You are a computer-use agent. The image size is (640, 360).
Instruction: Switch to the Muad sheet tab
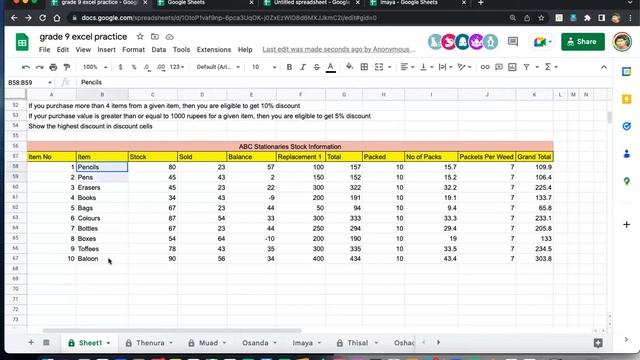coord(207,343)
